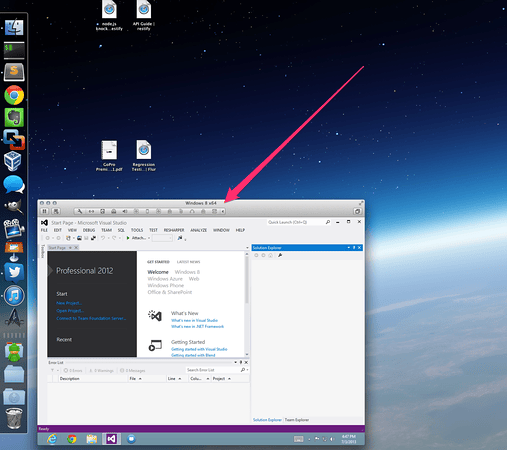Click the New Project link

pos(69,303)
